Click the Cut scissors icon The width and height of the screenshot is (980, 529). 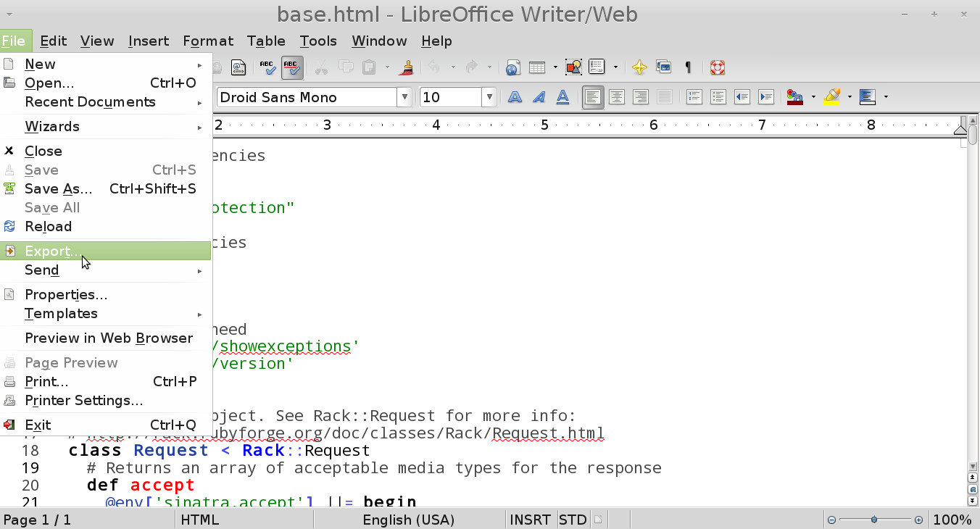pyautogui.click(x=322, y=68)
